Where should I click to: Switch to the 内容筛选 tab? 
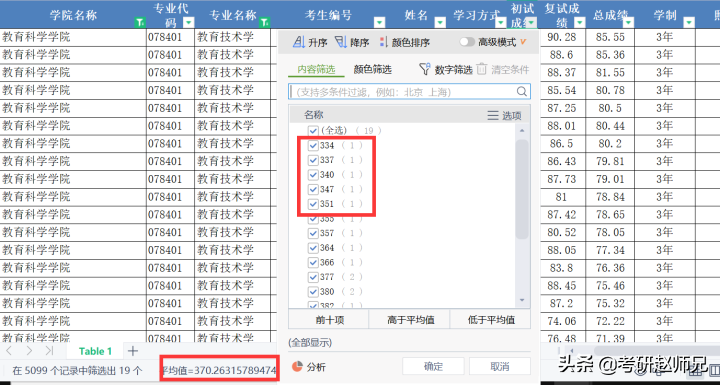point(316,70)
